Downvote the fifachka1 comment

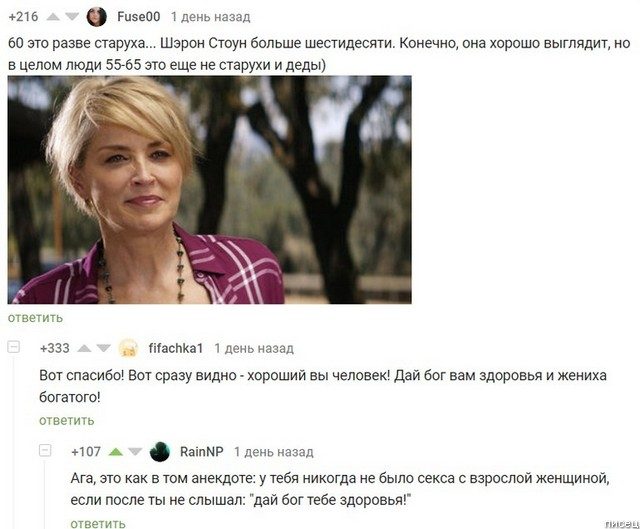(104, 348)
